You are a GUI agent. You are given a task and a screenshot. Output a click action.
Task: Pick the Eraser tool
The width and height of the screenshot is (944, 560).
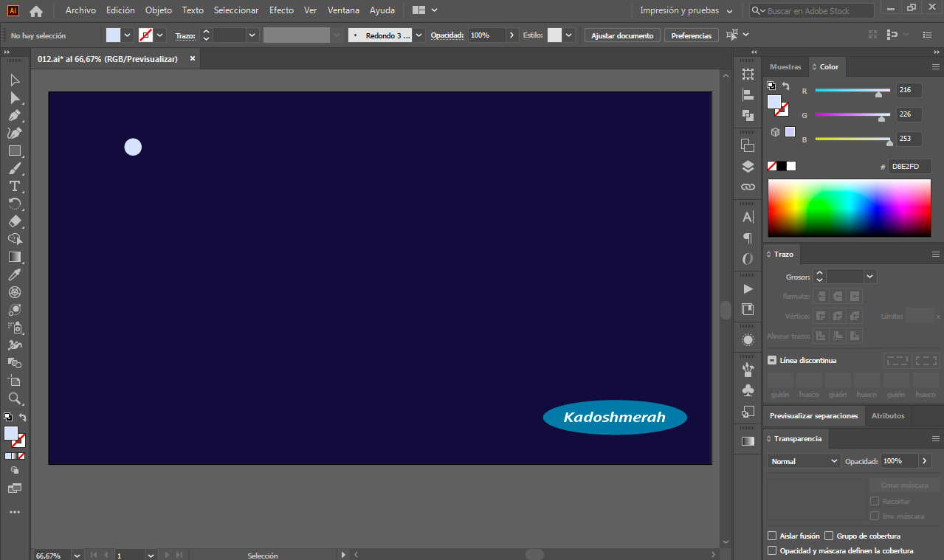(x=15, y=221)
